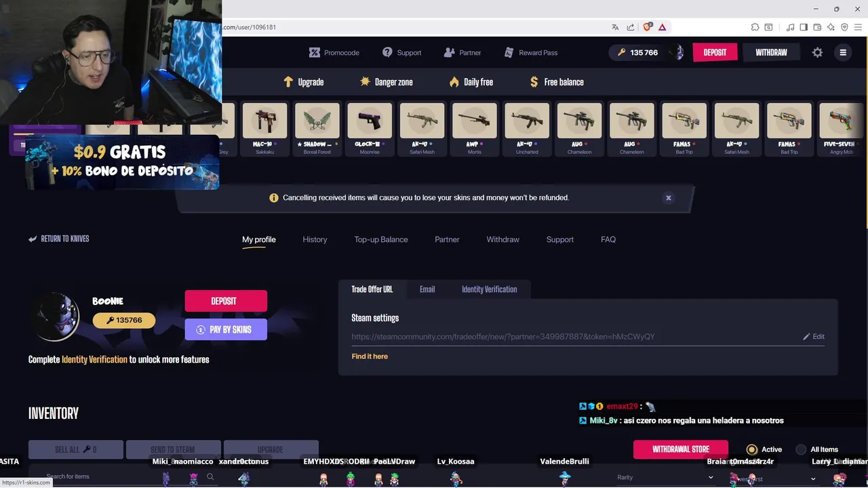
Task: Open the Upgrade game mode
Action: click(304, 82)
